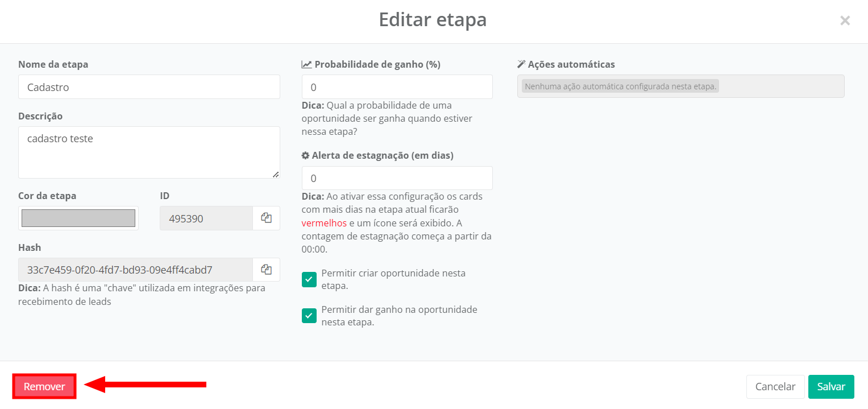The height and width of the screenshot is (409, 868).
Task: Copy the stage ID to clipboard
Action: click(x=266, y=218)
